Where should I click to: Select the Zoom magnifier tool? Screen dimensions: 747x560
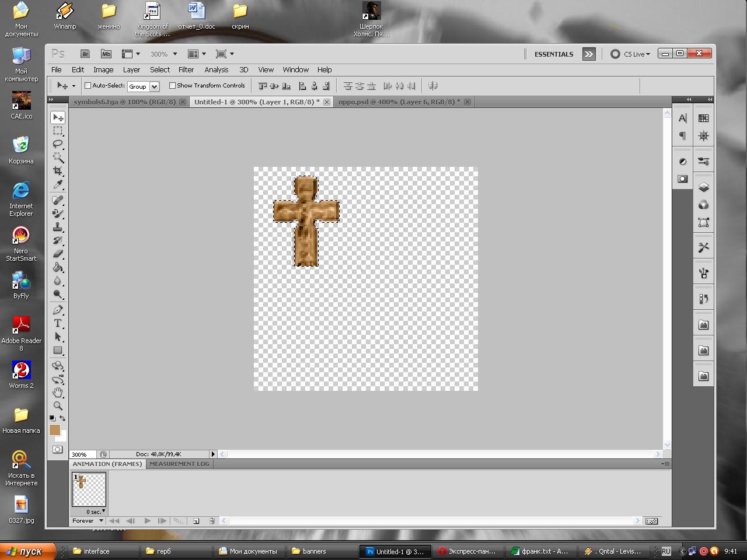(58, 406)
